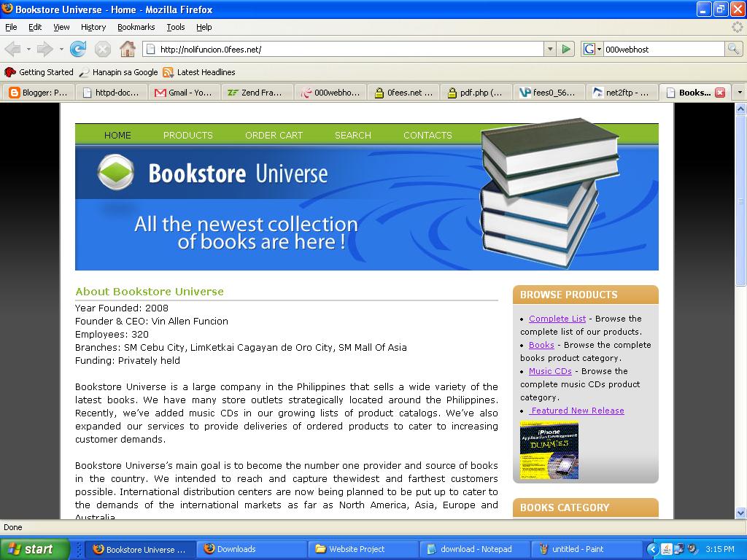Open the Back button history dropdown
The height and width of the screenshot is (560, 747).
28,49
